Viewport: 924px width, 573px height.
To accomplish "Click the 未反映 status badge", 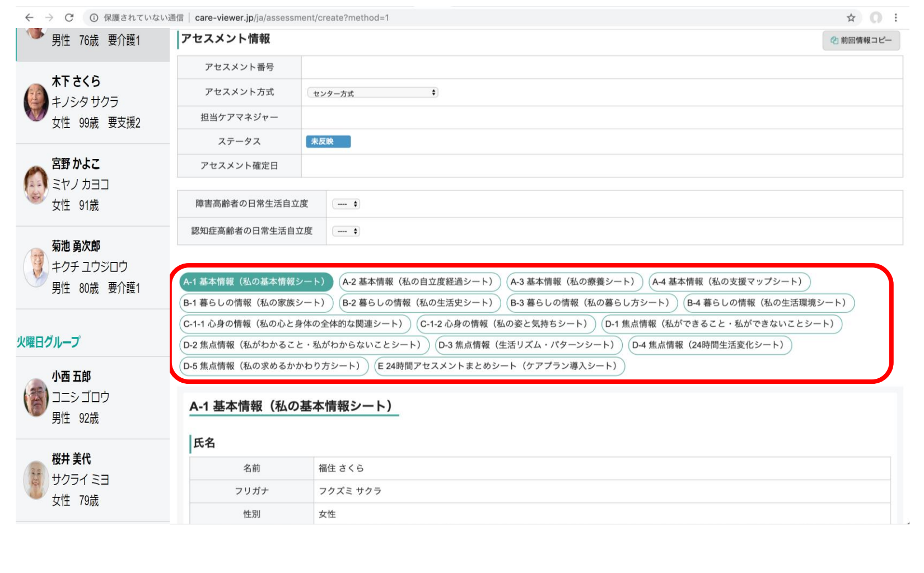I will 328,142.
